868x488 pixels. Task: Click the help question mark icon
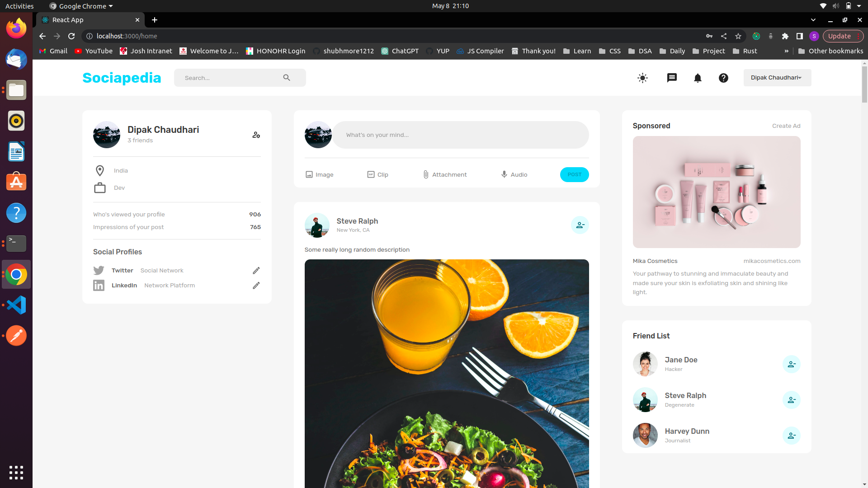724,77
